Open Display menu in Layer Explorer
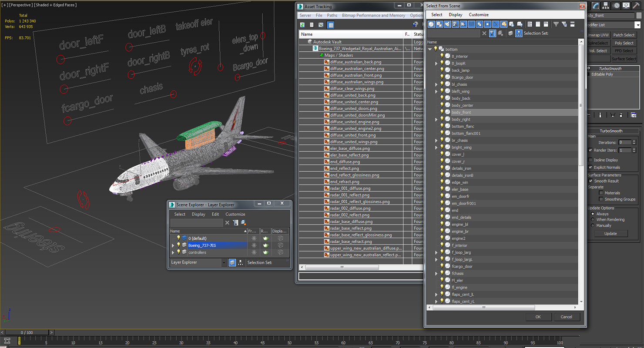Viewport: 644px width, 348px height. coord(198,214)
